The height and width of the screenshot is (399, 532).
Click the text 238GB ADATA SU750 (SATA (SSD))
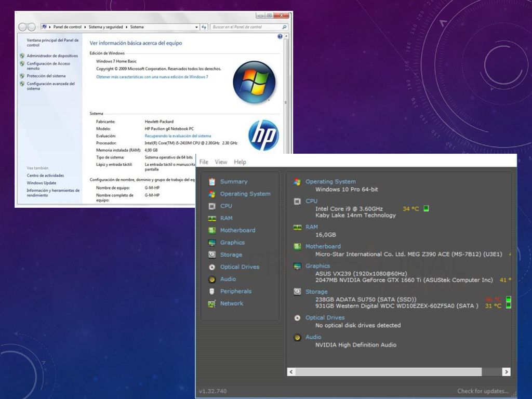click(x=366, y=300)
